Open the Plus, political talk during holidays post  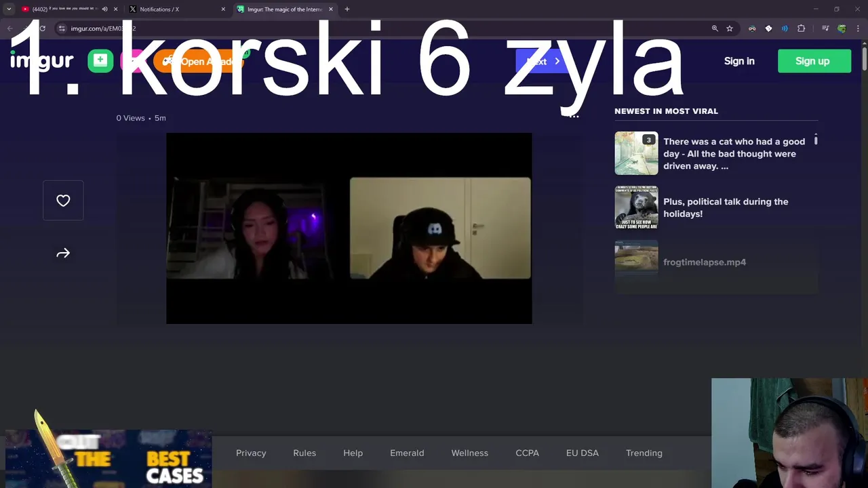click(726, 207)
